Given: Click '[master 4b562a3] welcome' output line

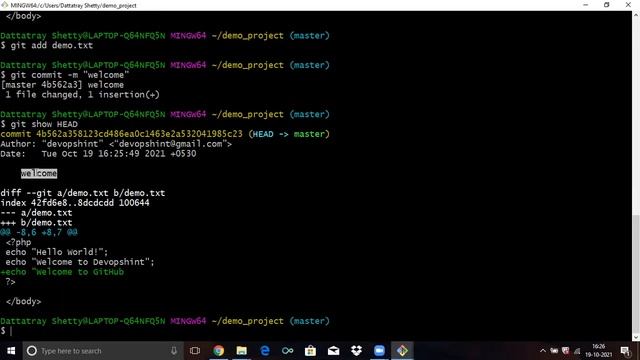Looking at the screenshot, I should pyautogui.click(x=62, y=85).
